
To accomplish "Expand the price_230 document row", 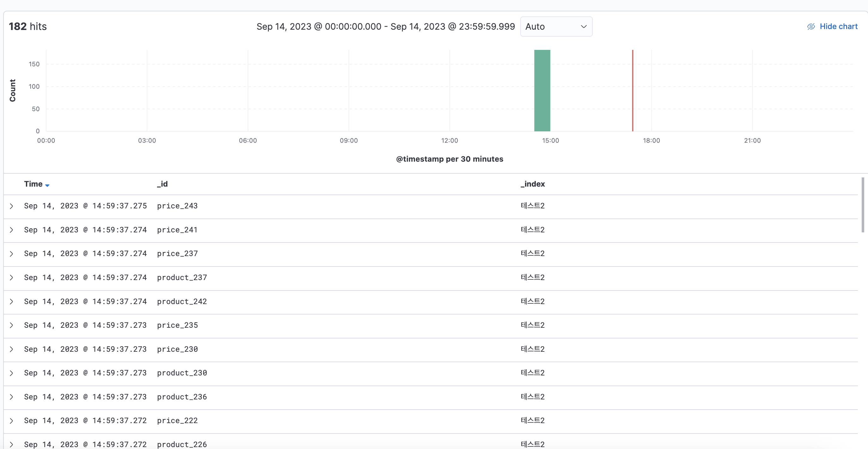I will click(11, 349).
